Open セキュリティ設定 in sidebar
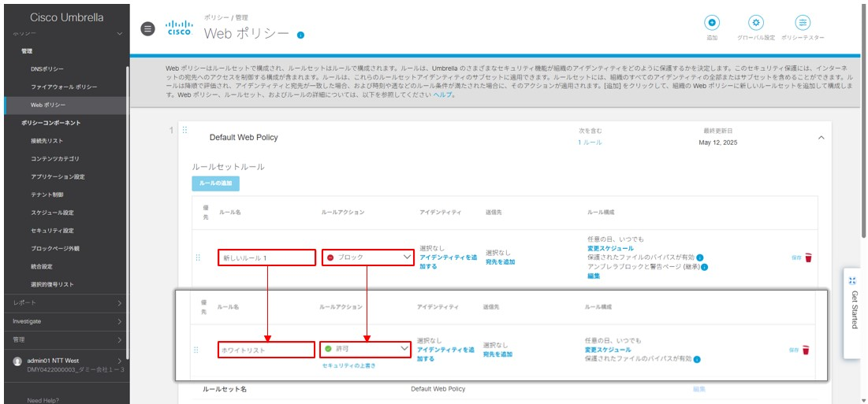The image size is (868, 404). [x=52, y=231]
